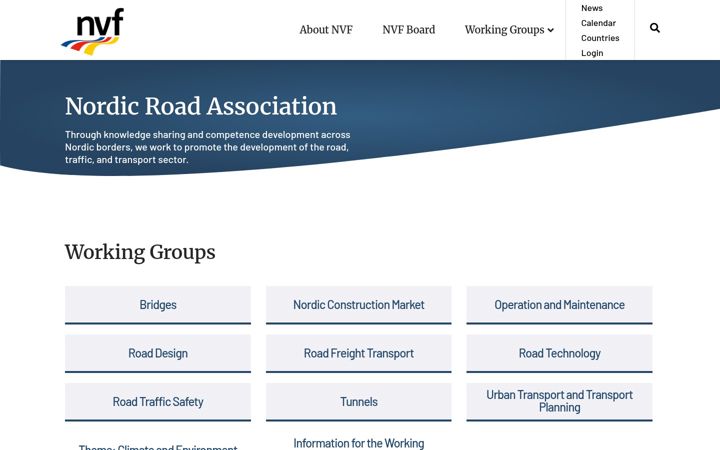Image resolution: width=720 pixels, height=450 pixels.
Task: Select the Road Technology group
Action: point(559,354)
